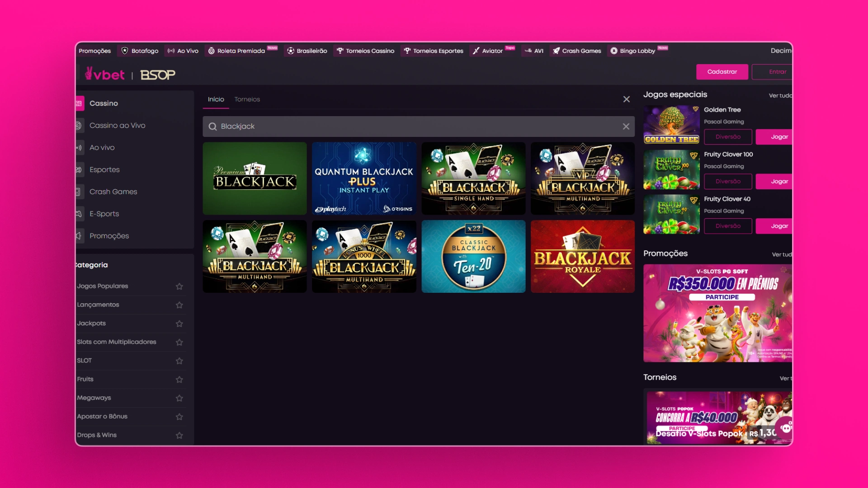Open the Blackjack Royale game thumbnail

582,256
